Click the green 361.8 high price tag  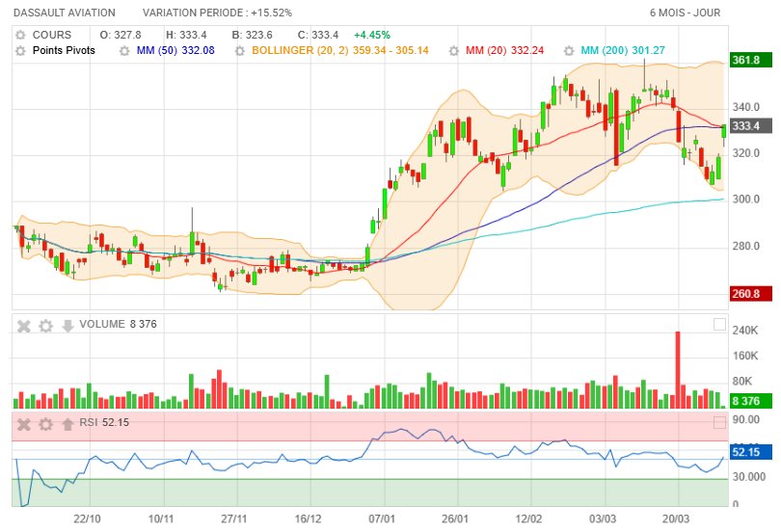point(750,60)
